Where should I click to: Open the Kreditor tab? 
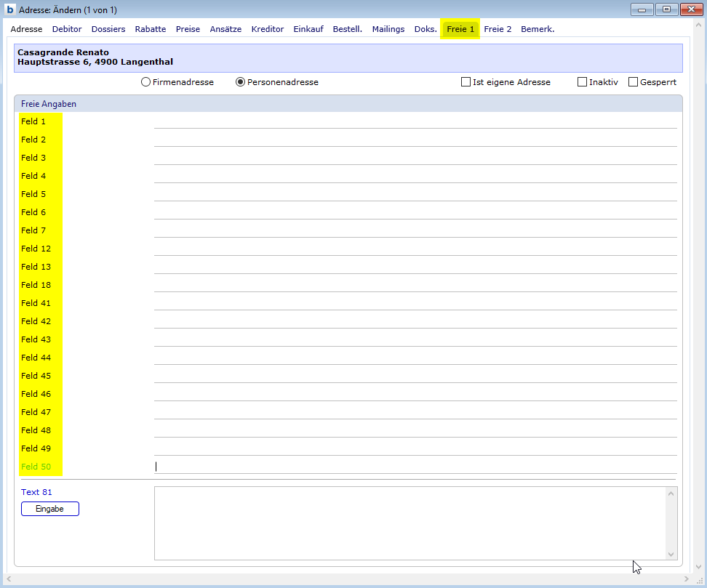coord(268,29)
